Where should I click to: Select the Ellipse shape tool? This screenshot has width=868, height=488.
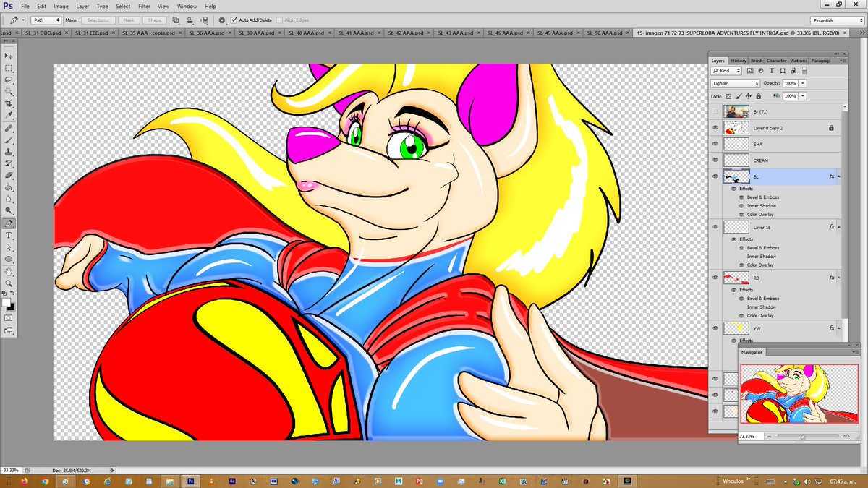coord(9,258)
